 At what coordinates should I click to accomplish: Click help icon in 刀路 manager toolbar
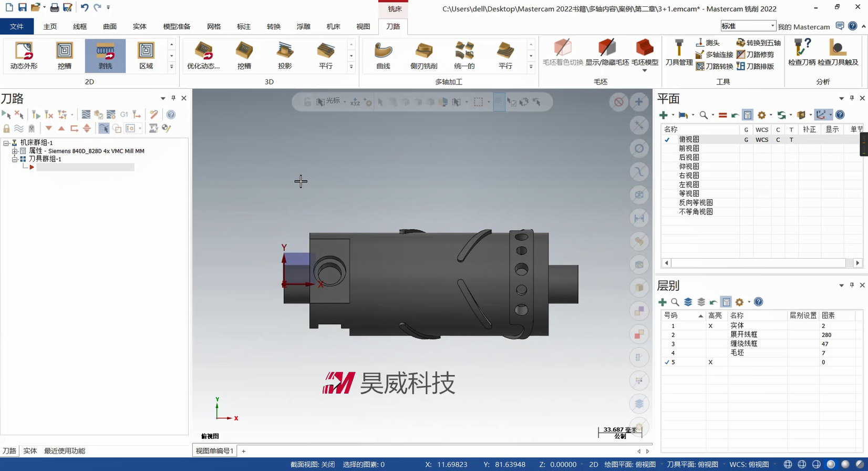171,115
